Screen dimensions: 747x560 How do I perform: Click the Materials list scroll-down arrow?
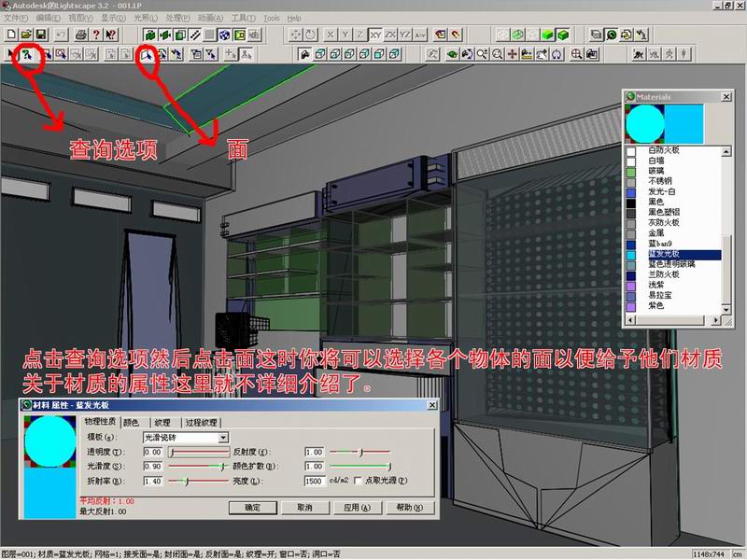pos(726,310)
